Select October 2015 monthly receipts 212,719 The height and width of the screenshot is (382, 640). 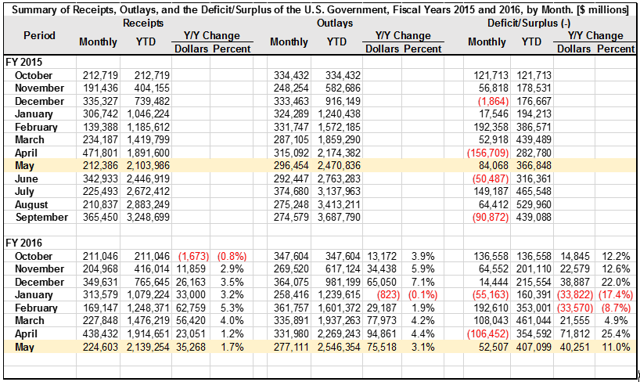pos(100,76)
